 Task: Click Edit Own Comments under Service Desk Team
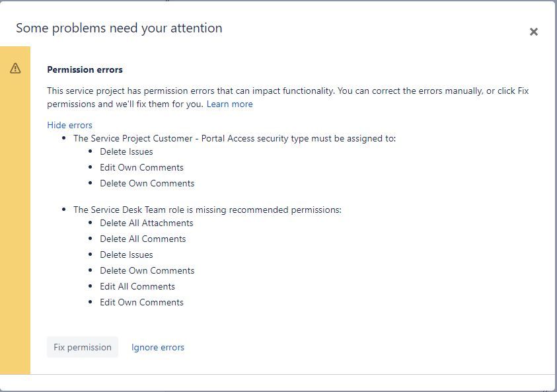(141, 303)
